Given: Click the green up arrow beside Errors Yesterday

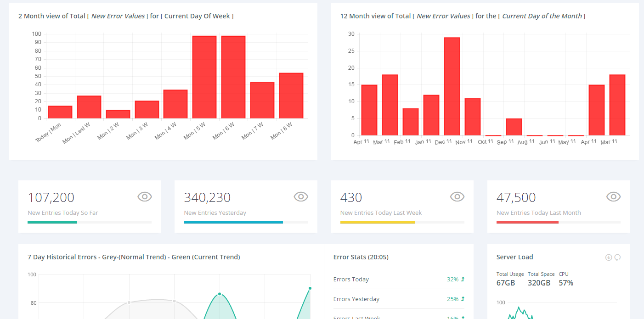Looking at the screenshot, I should [x=463, y=299].
